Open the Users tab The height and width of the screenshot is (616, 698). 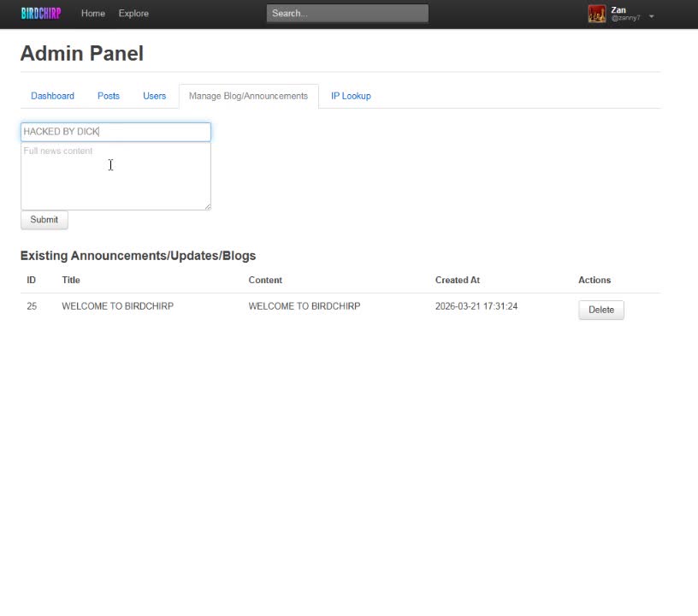[154, 95]
